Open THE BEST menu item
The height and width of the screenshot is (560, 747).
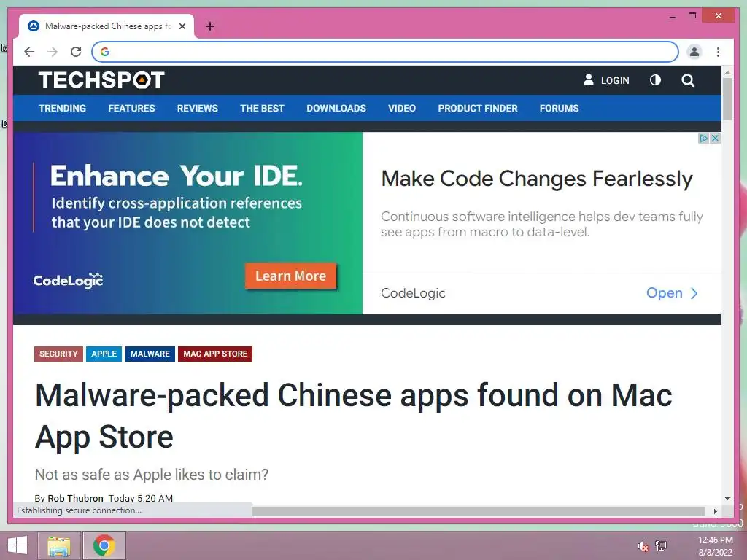[262, 108]
